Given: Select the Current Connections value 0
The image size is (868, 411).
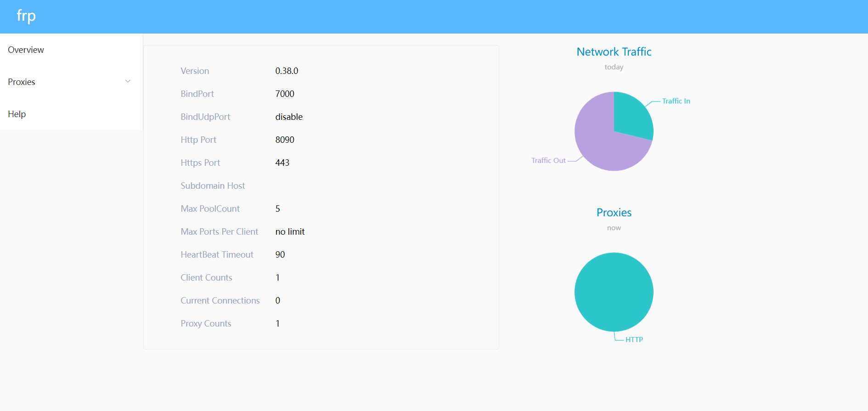Looking at the screenshot, I should point(278,300).
